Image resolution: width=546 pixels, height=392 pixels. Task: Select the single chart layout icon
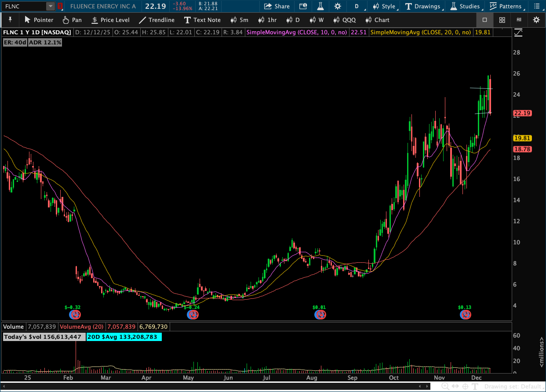[x=484, y=20]
